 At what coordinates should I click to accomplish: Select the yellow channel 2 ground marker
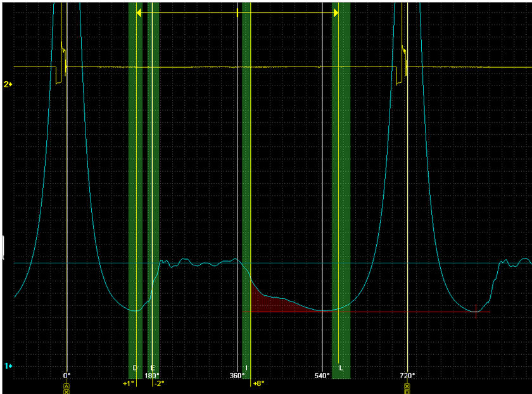click(x=8, y=84)
